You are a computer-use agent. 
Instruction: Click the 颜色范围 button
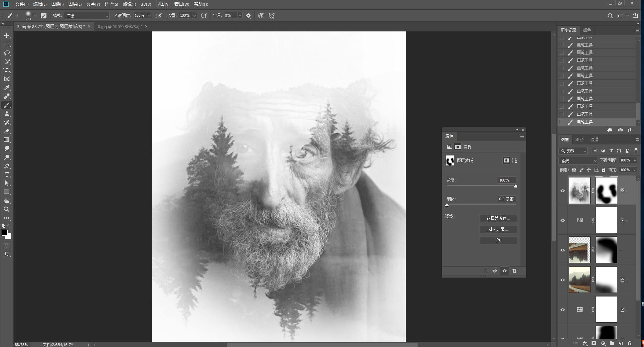498,229
